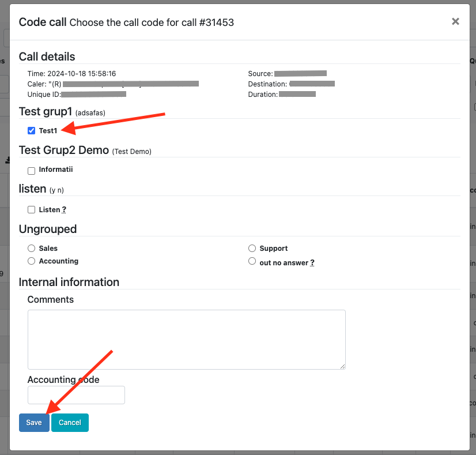The width and height of the screenshot is (476, 455).
Task: Close the Code call dialog with X
Action: 455,21
